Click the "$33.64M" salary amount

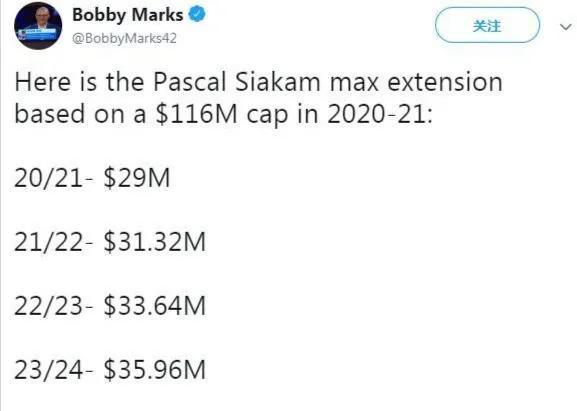point(155,306)
